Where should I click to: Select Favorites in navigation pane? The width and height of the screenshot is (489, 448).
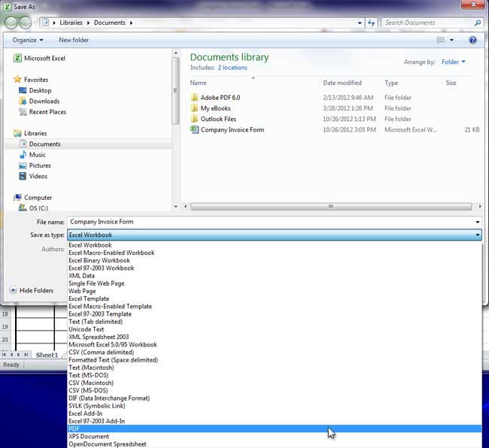tap(31, 80)
